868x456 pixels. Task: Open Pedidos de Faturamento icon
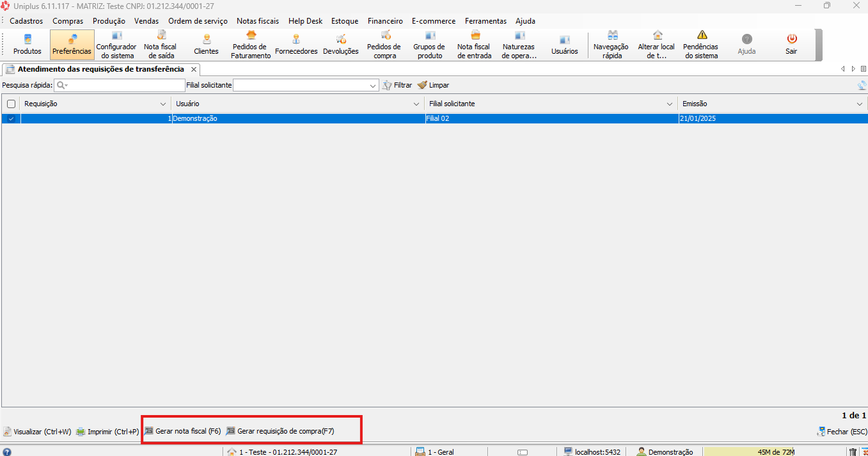[x=251, y=45]
